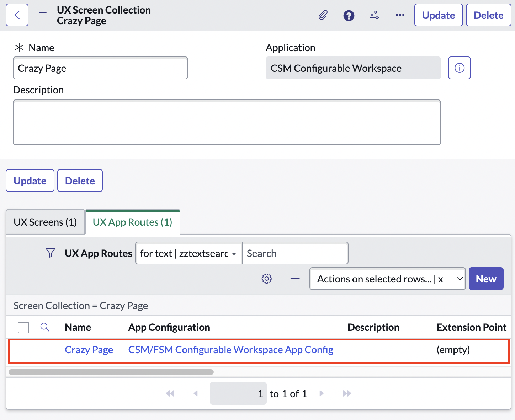Open UX App Routes list menu icon
Screen dimensions: 515x420
(x=25, y=253)
